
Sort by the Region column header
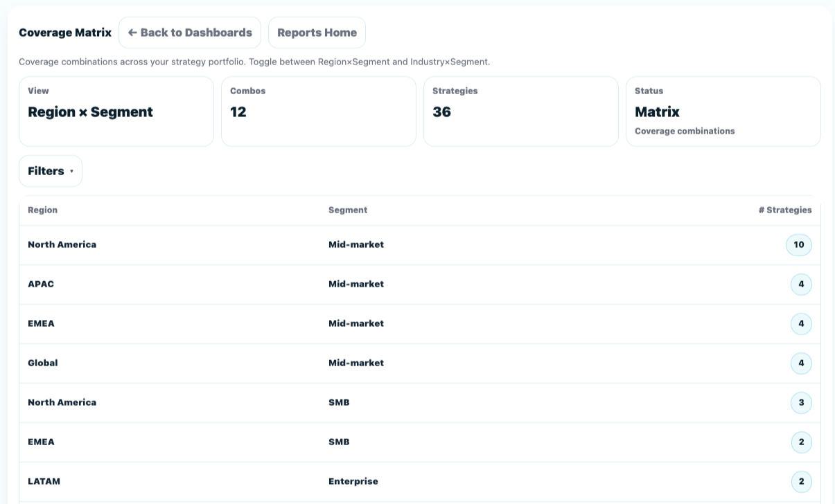(42, 210)
